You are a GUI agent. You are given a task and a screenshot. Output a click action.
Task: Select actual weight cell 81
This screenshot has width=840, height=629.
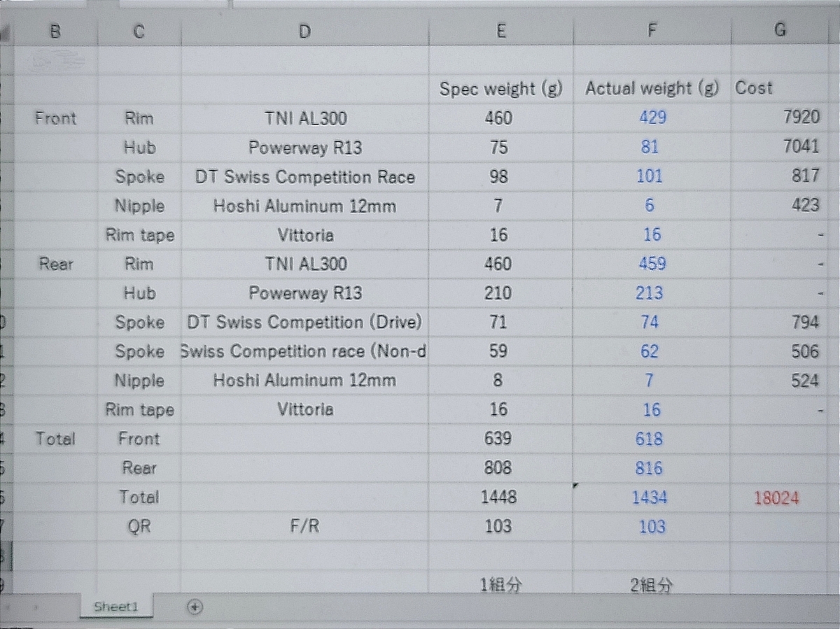coord(652,147)
